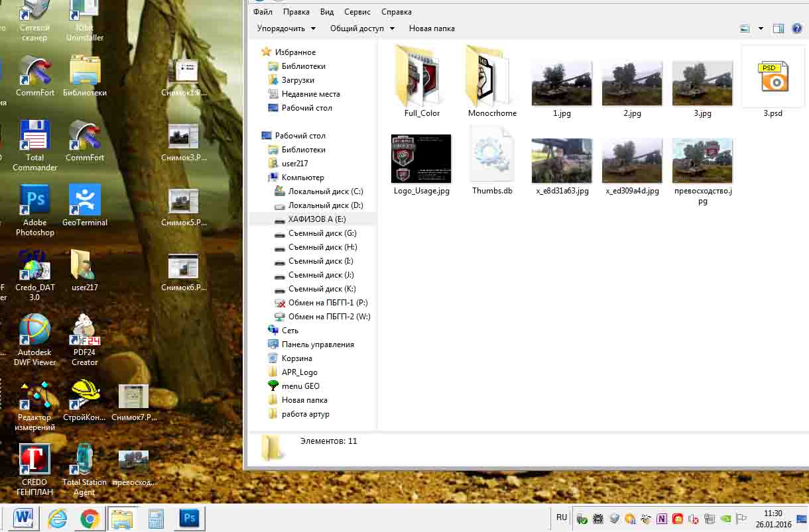Viewport: 809px width, 532px height.
Task: Click the change view icon in Explorer toolbar
Action: pos(745,28)
